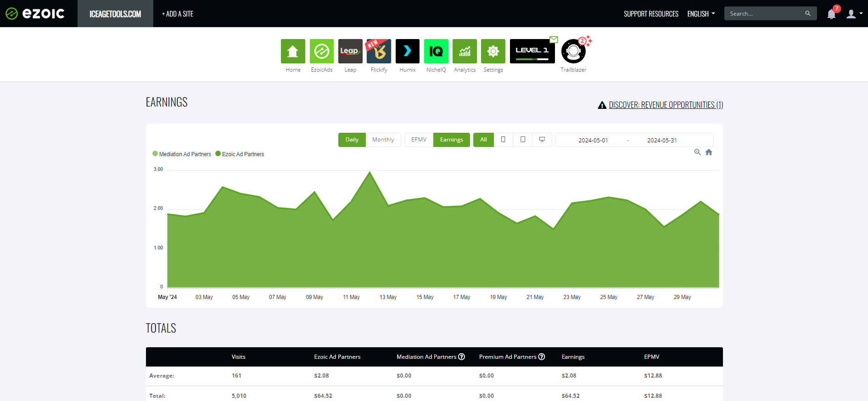Reset chart with home icon
Screen dimensions: 868x401
click(709, 152)
